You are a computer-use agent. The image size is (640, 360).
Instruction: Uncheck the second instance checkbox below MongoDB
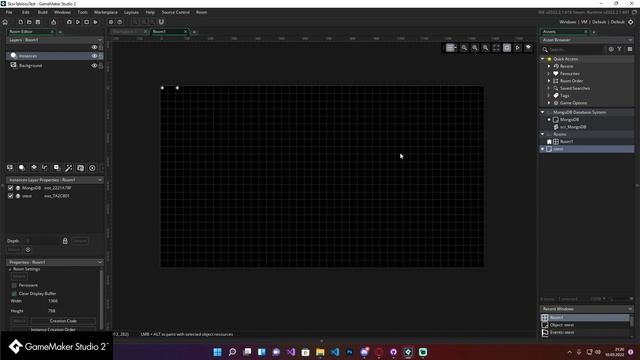click(x=11, y=196)
